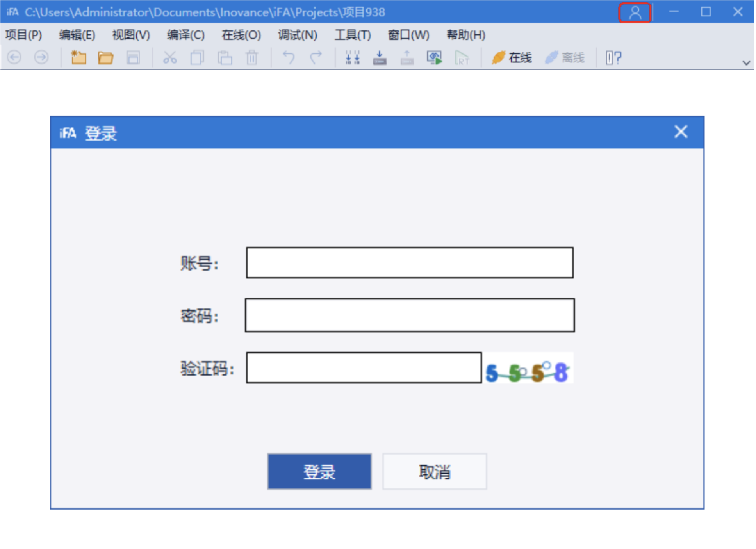Click the download-to-device toolbar icon
This screenshot has height=549, width=756.
(x=379, y=57)
